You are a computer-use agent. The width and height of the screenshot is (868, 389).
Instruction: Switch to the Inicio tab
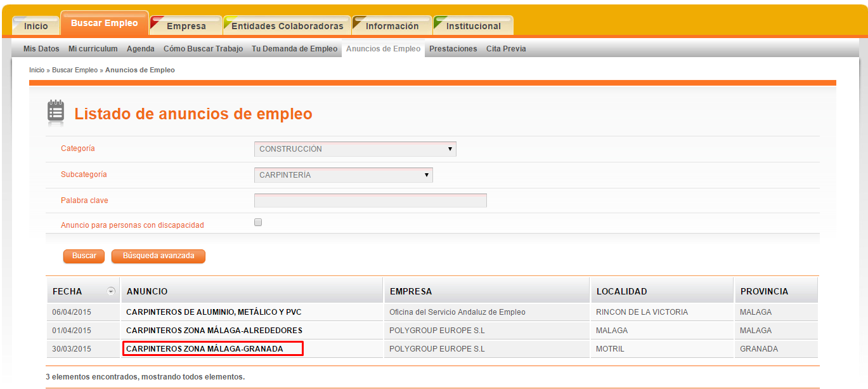(35, 25)
